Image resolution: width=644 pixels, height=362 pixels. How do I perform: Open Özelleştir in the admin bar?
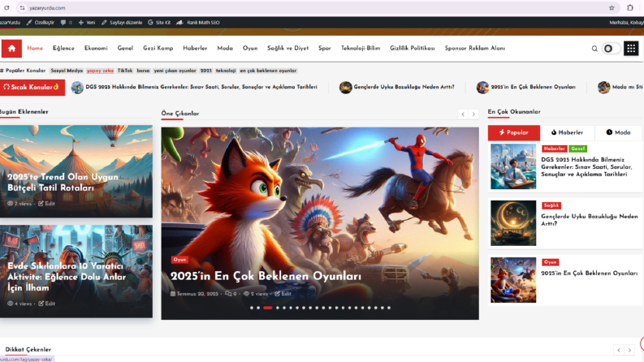pos(41,23)
